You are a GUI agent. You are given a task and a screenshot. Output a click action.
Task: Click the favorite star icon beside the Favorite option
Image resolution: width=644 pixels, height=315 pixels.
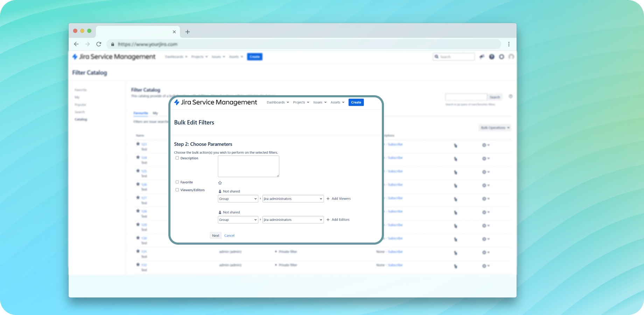tap(220, 183)
